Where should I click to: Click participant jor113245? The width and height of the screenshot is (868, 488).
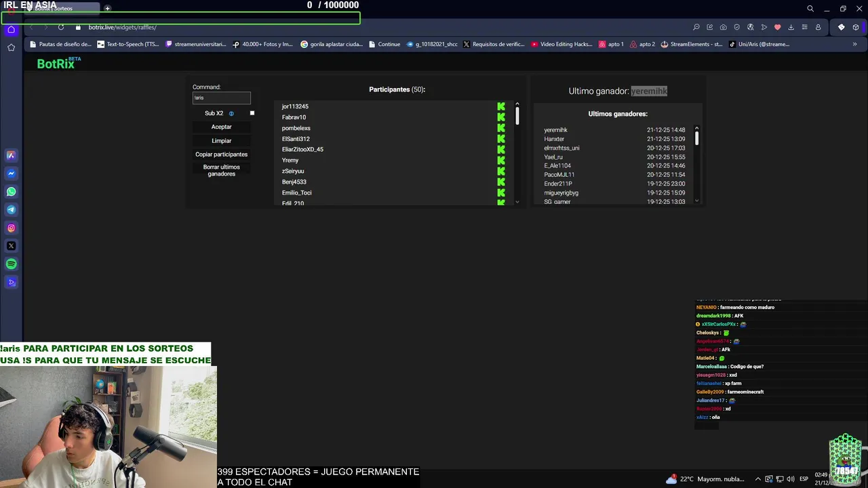pos(295,106)
